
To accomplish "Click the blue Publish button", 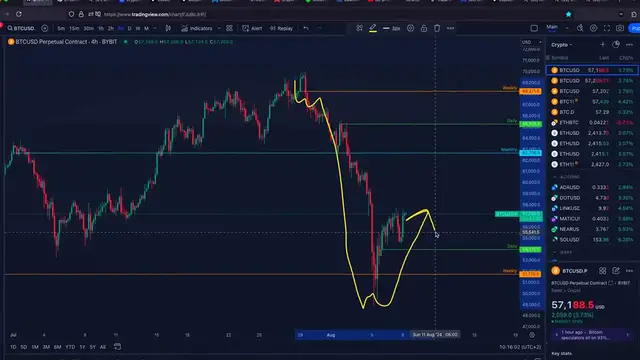I will point(634,28).
